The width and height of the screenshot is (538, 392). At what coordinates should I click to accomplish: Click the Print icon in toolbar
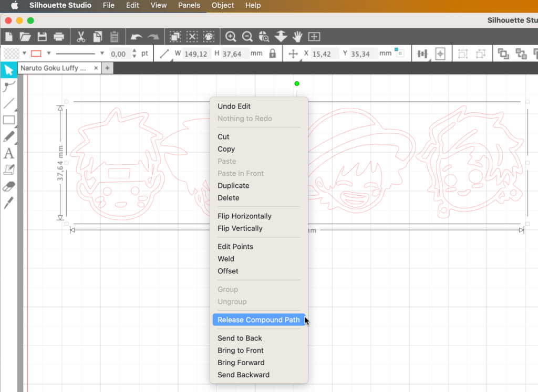point(59,37)
